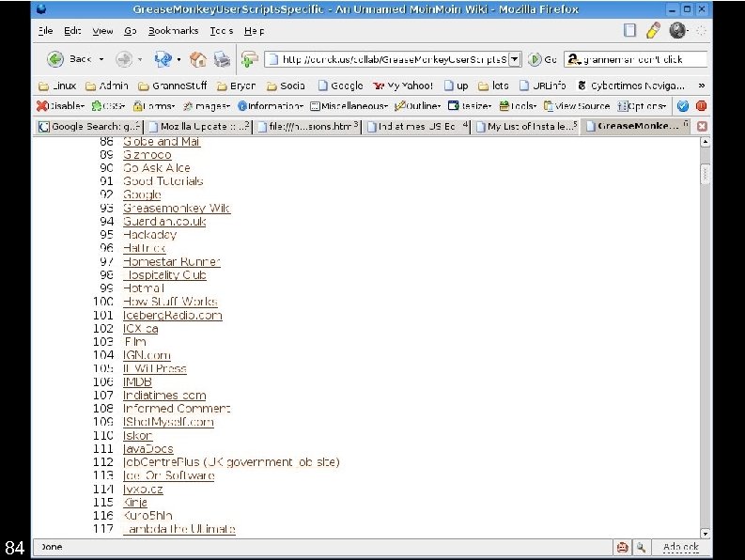Open the Information dropdown menu
This screenshot has width=745, height=560.
pos(271,106)
